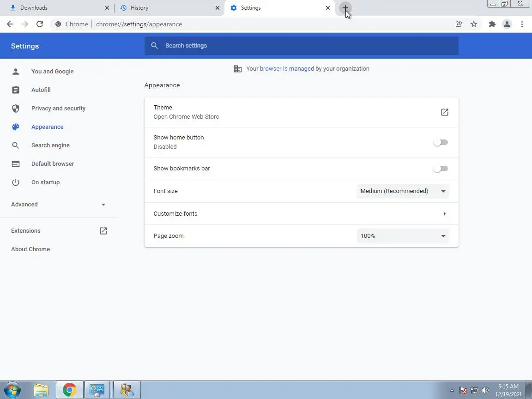Click the Extensions external-link icon in the sidebar
The image size is (532, 399).
tap(103, 231)
